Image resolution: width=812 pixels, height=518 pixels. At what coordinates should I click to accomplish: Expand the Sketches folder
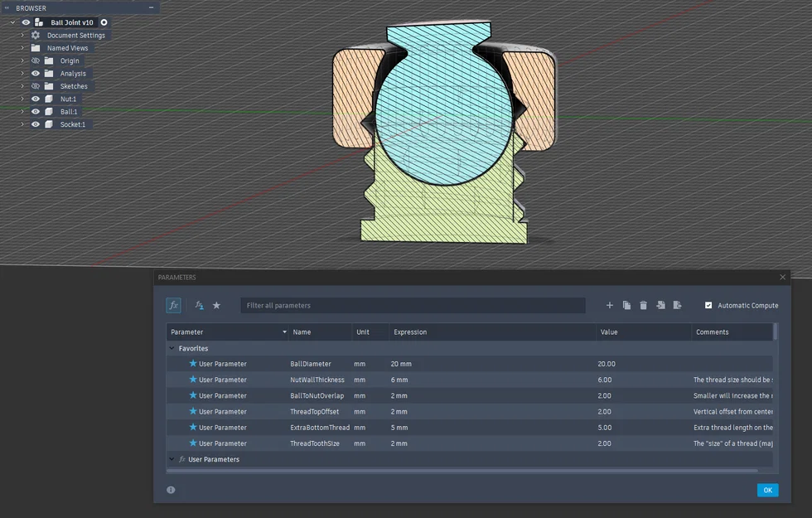tap(22, 86)
